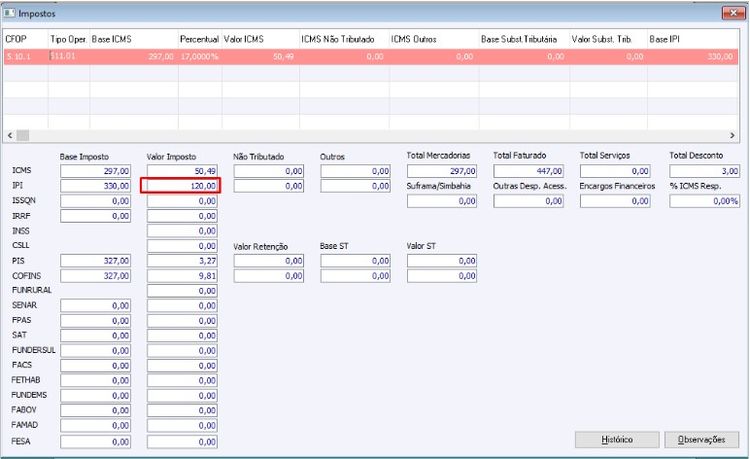This screenshot has width=750, height=459.
Task: Click the IPI Outros field
Action: 355,186
